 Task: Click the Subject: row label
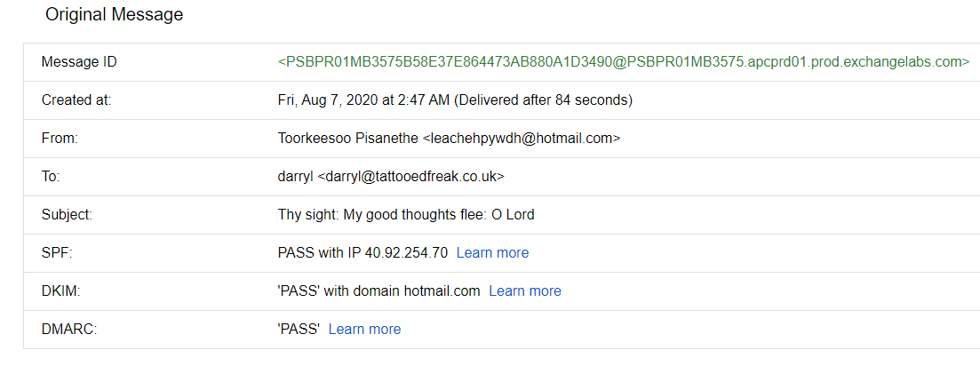click(x=67, y=215)
